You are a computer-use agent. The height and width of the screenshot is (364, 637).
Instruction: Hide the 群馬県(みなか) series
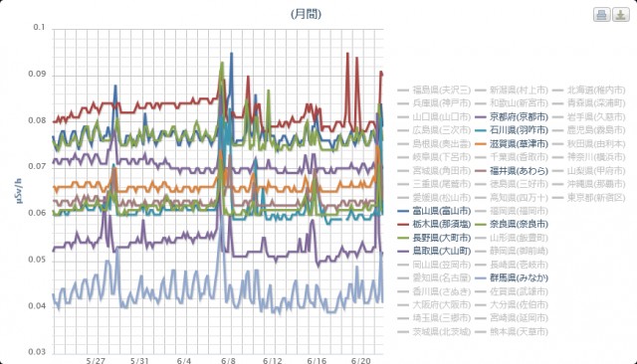[512, 277]
